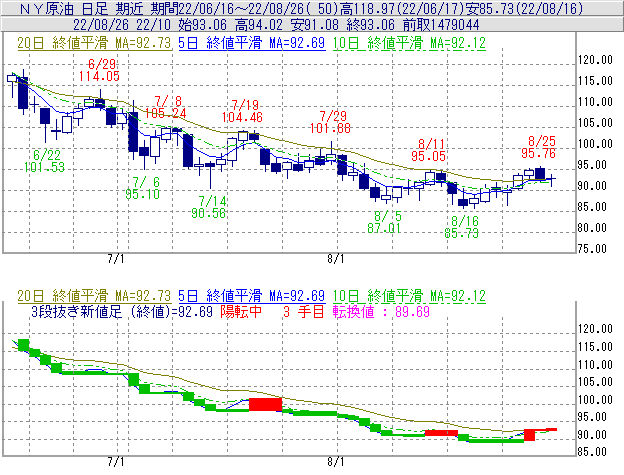
Task: Click the 7/29 101.88 high label
Action: point(330,122)
